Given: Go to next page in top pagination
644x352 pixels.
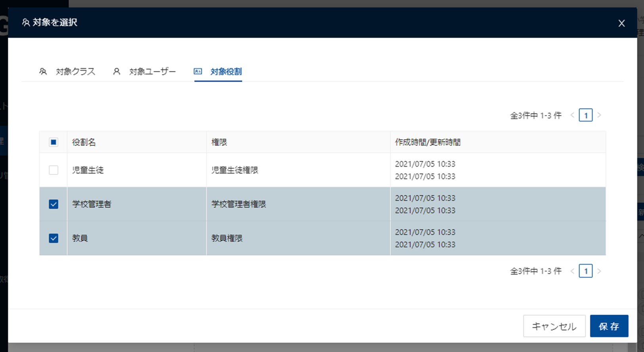Looking at the screenshot, I should [x=599, y=115].
